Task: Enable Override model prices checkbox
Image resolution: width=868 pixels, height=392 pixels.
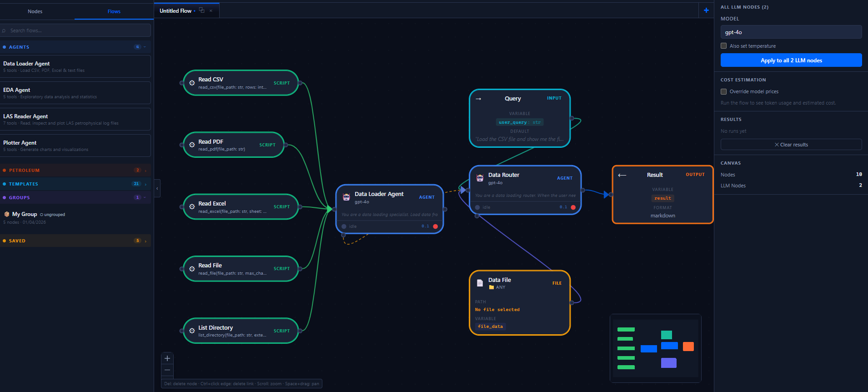Action: pos(723,91)
